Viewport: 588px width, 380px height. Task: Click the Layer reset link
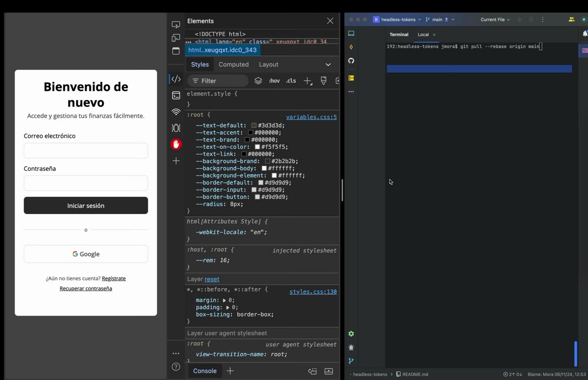click(212, 279)
